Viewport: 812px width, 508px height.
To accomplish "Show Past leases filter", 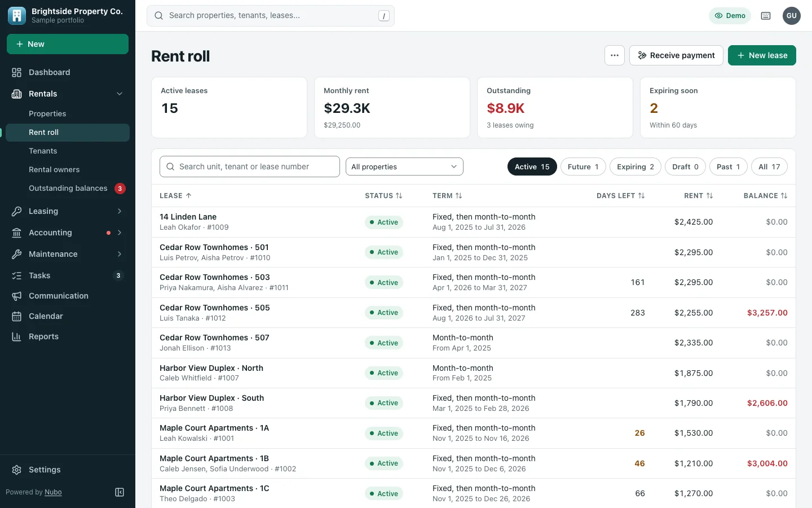I will 728,167.
